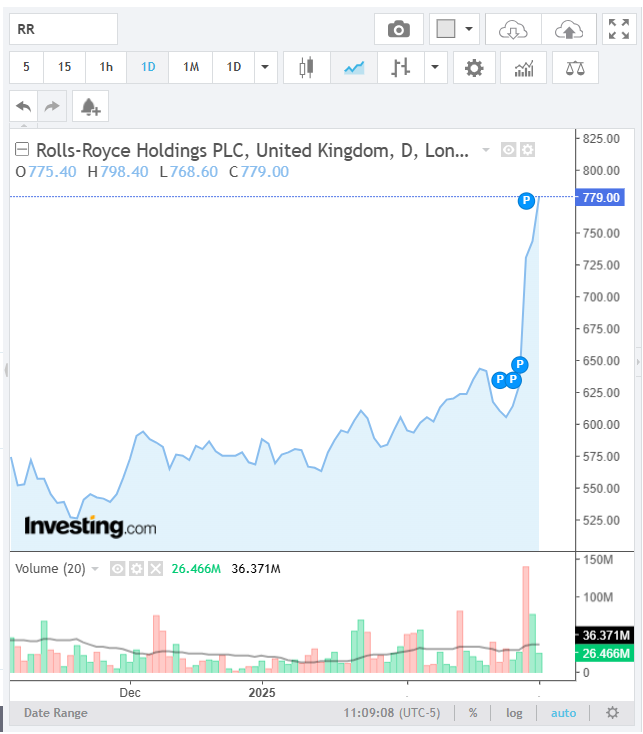Toggle the auto scale option
This screenshot has height=734, width=643.
click(x=563, y=713)
